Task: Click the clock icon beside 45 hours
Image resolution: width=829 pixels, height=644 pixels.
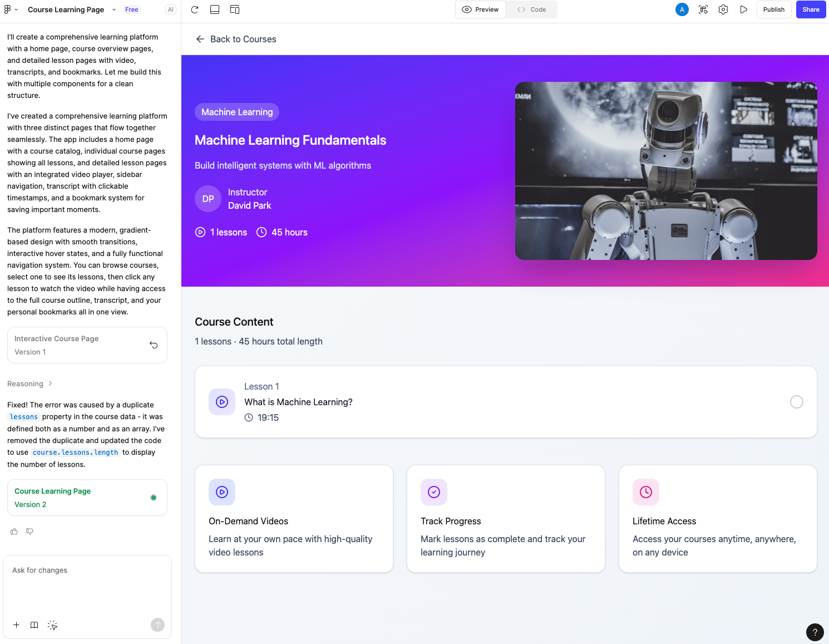Action: tap(261, 232)
